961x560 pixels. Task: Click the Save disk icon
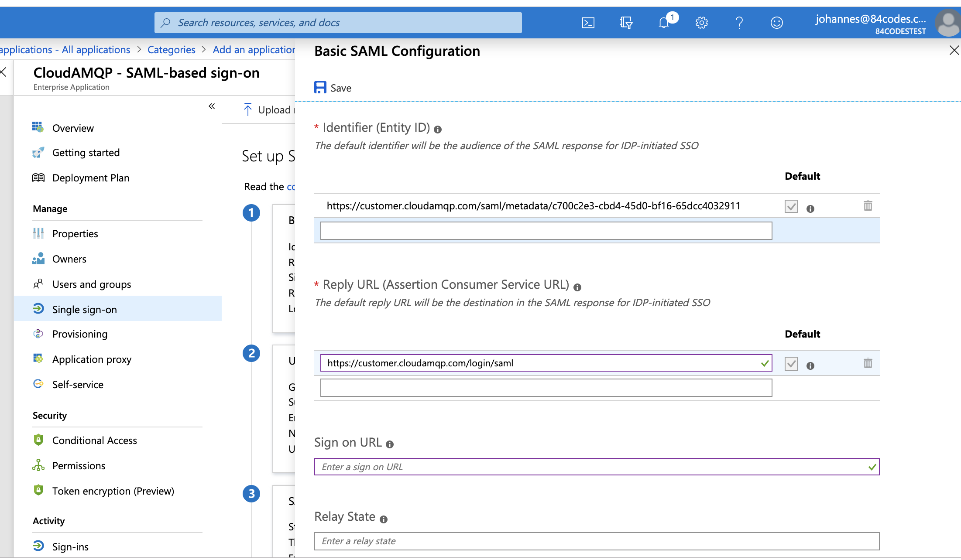[320, 87]
